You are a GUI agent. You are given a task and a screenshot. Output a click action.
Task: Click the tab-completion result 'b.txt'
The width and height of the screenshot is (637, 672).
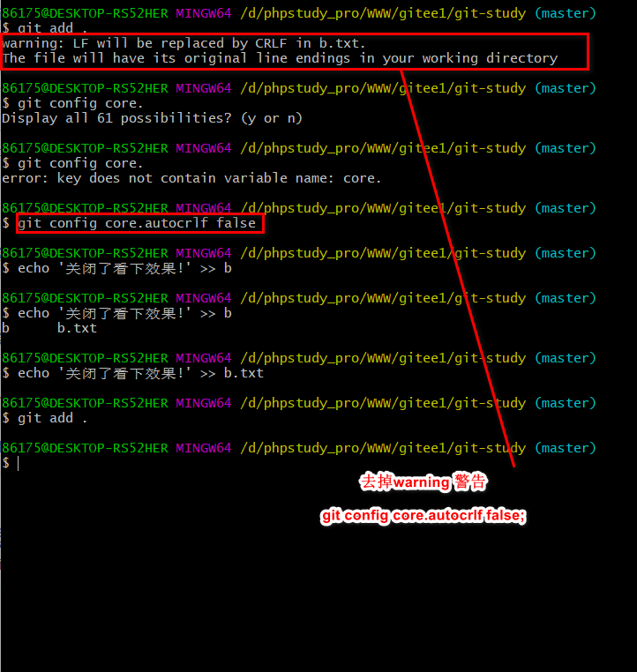(77, 328)
